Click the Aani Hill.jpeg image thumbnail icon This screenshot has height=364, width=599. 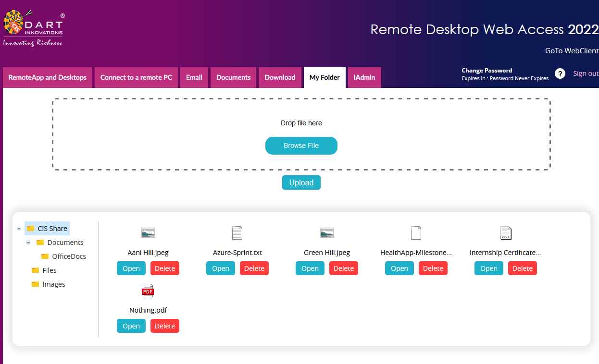[148, 232]
